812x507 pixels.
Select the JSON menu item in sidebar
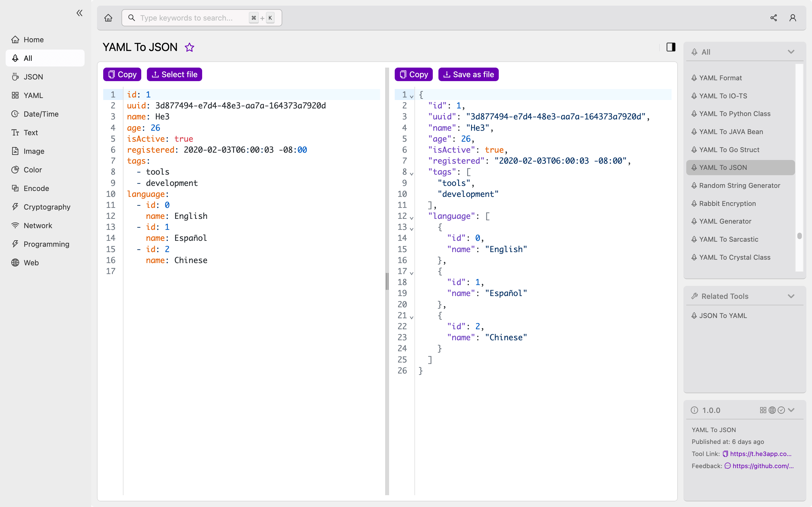pos(33,77)
